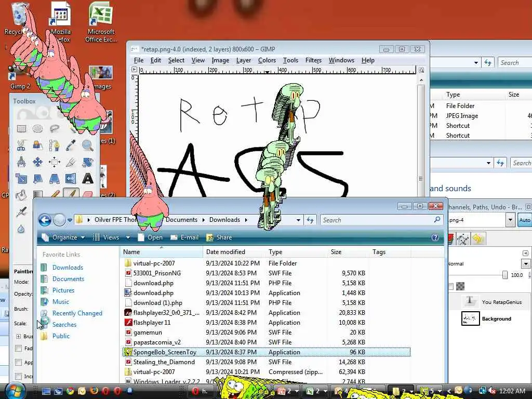532x399 pixels.
Task: Select the Background layer thumbnail
Action: point(470,318)
